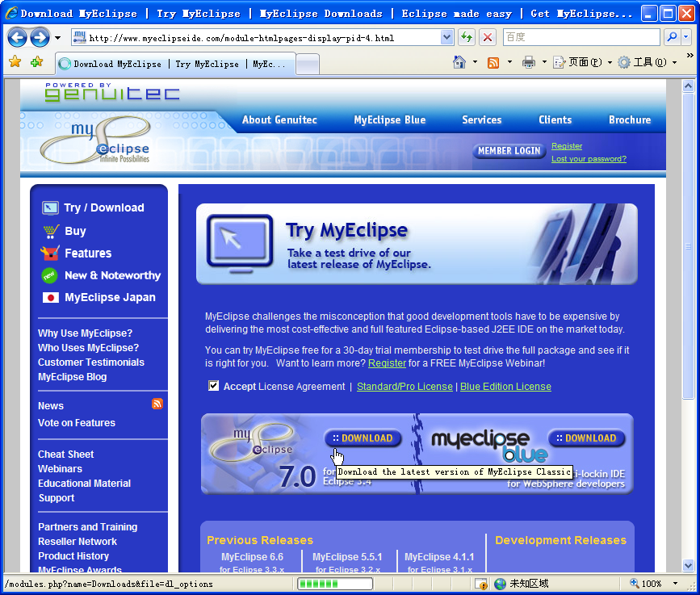Click the Try MyEclipse banner monitor image
700x595 pixels.
[x=240, y=244]
